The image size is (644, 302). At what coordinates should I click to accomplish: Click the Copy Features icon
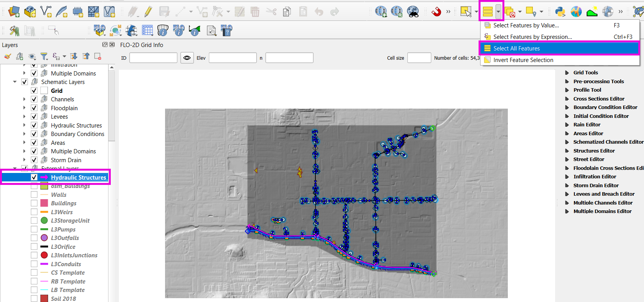287,12
